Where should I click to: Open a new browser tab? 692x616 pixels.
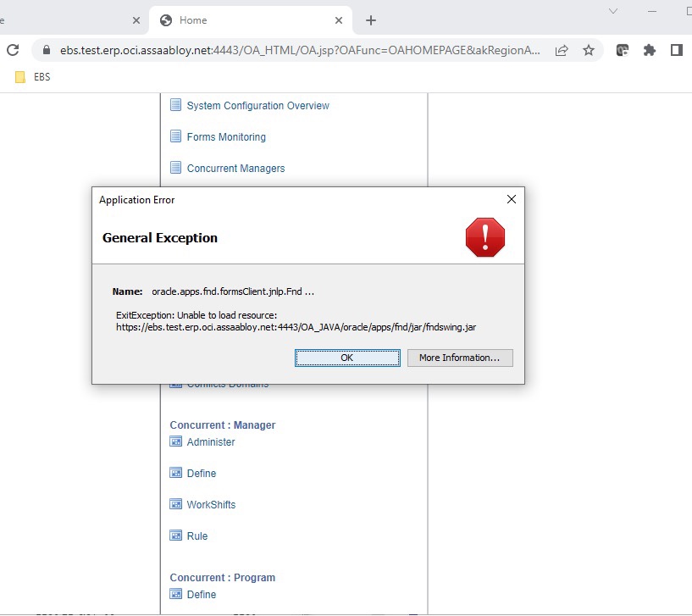[x=370, y=20]
